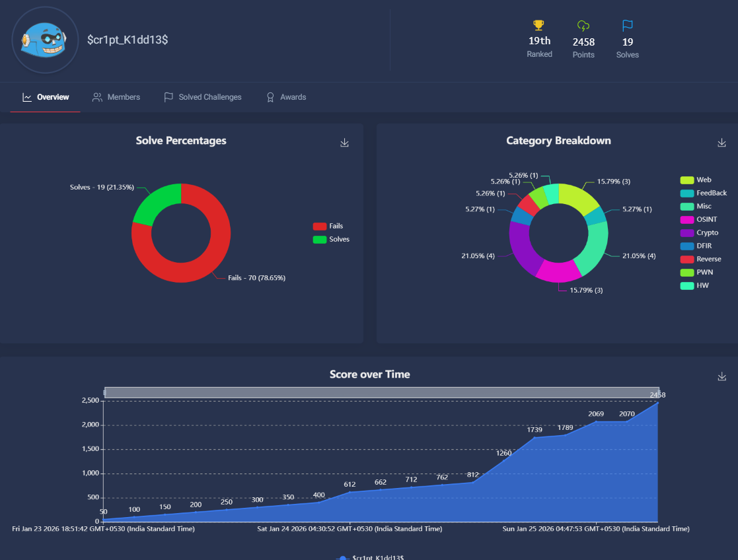The image size is (738, 560).
Task: Toggle Solves series in pie legend
Action: (x=330, y=239)
